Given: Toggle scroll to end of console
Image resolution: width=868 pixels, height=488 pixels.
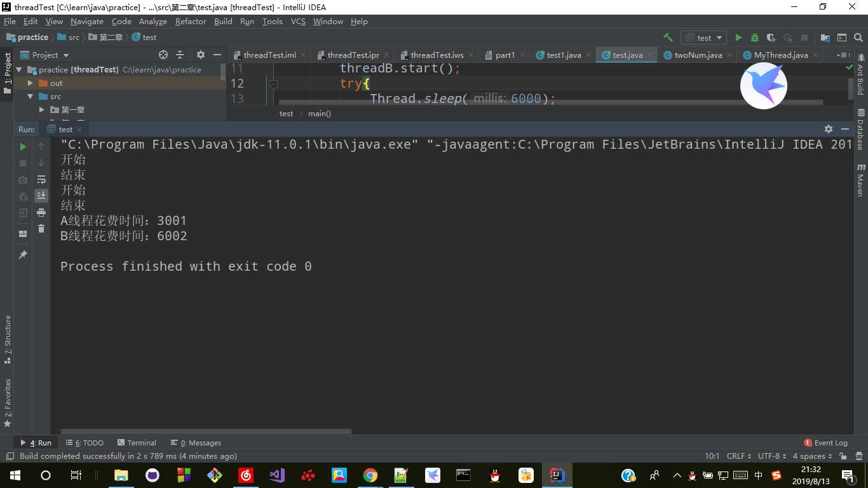Looking at the screenshot, I should tap(41, 196).
